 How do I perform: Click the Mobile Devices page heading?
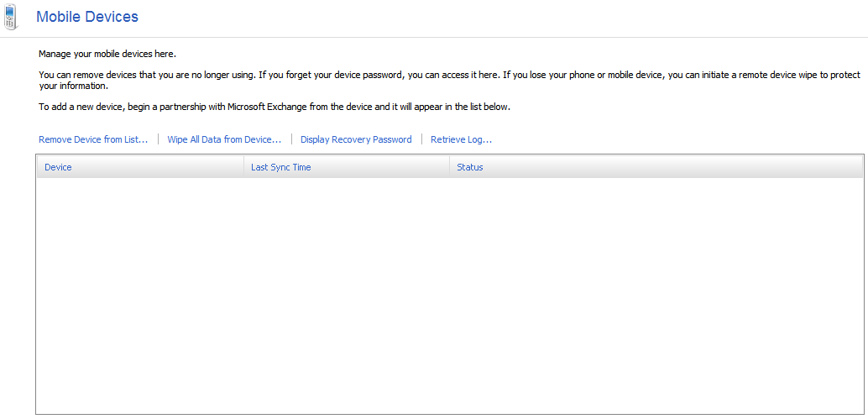[87, 17]
